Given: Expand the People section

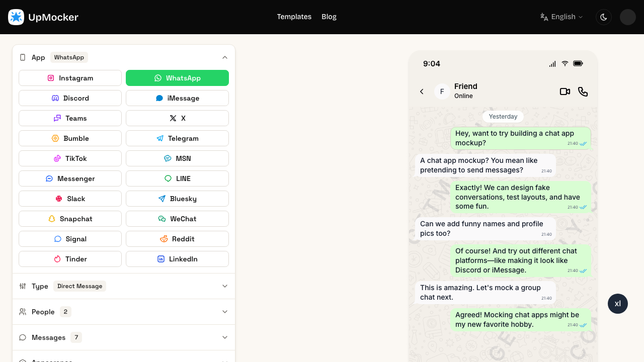Looking at the screenshot, I should [225, 312].
